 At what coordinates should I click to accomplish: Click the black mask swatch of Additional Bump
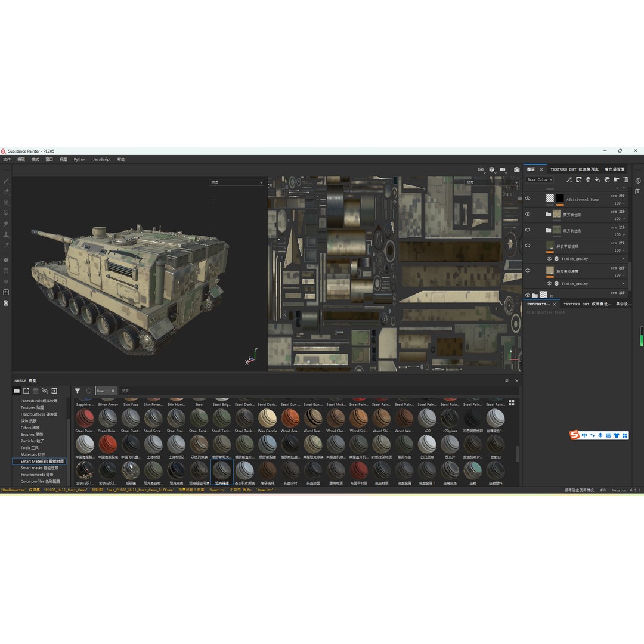[560, 198]
